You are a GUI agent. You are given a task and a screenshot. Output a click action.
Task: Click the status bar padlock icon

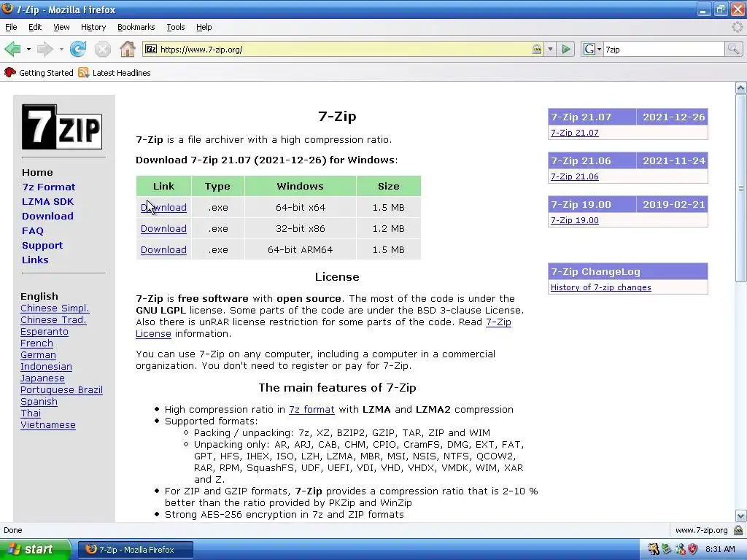[x=738, y=530]
